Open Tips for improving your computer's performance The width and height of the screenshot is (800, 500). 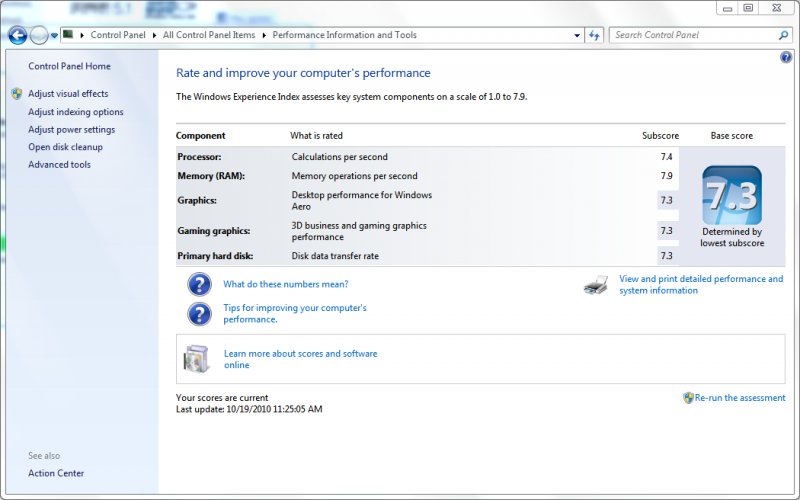click(x=295, y=313)
